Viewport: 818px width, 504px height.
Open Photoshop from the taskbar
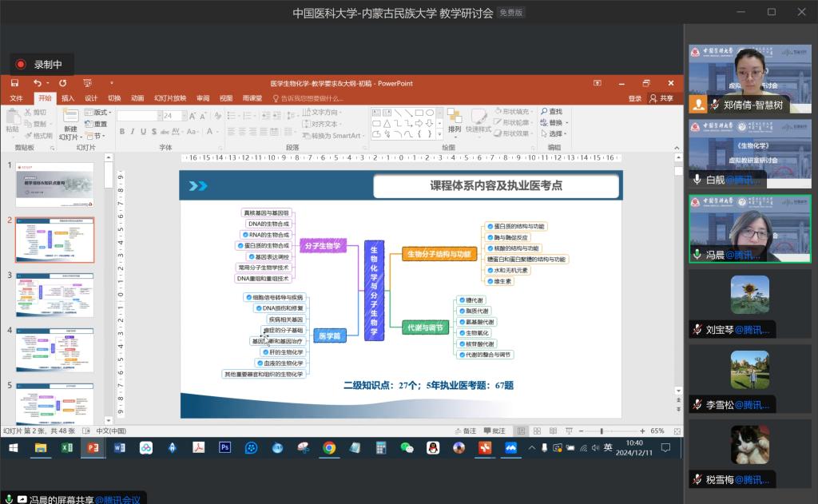point(224,448)
